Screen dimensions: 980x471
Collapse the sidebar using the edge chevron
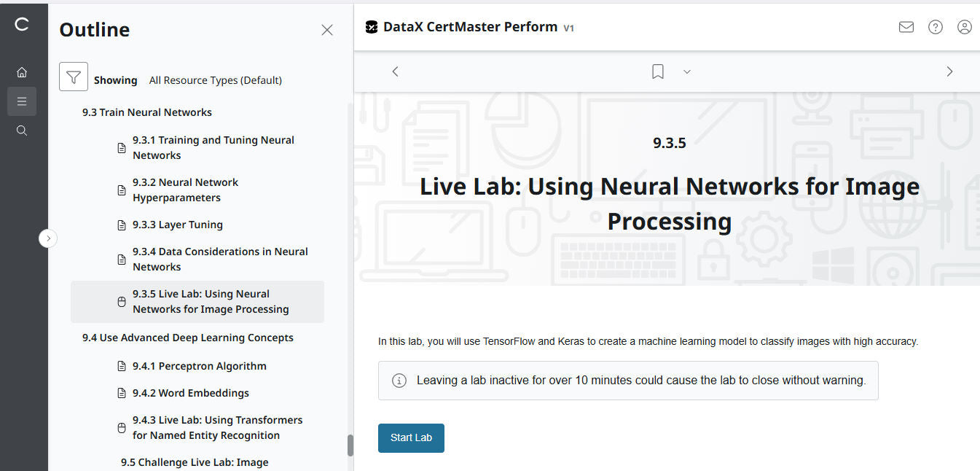[x=48, y=238]
